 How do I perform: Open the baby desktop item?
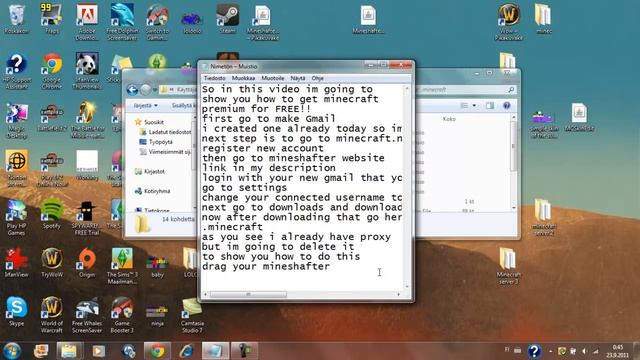pyautogui.click(x=157, y=266)
